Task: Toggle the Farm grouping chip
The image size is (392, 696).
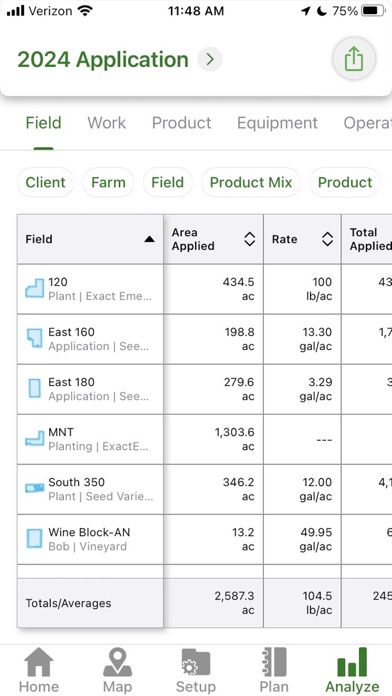Action: [x=108, y=182]
